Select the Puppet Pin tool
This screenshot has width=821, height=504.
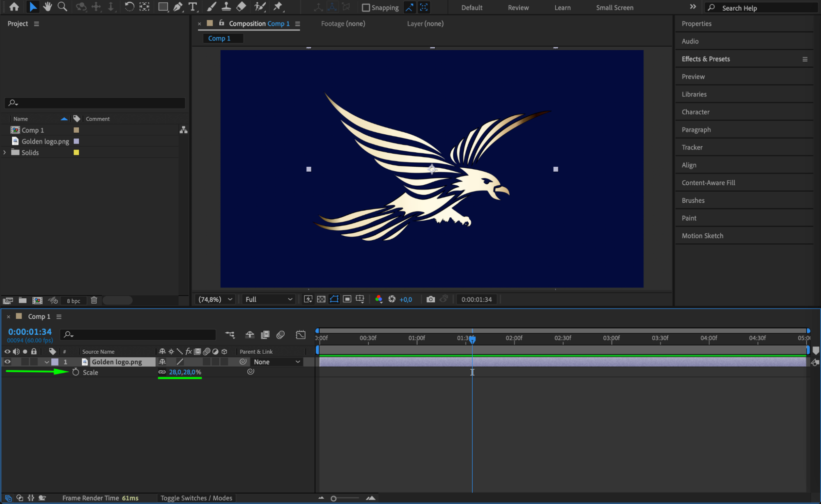[278, 7]
